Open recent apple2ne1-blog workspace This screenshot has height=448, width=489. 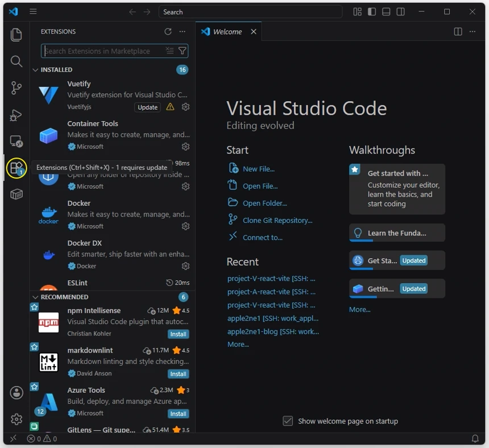coord(273,331)
